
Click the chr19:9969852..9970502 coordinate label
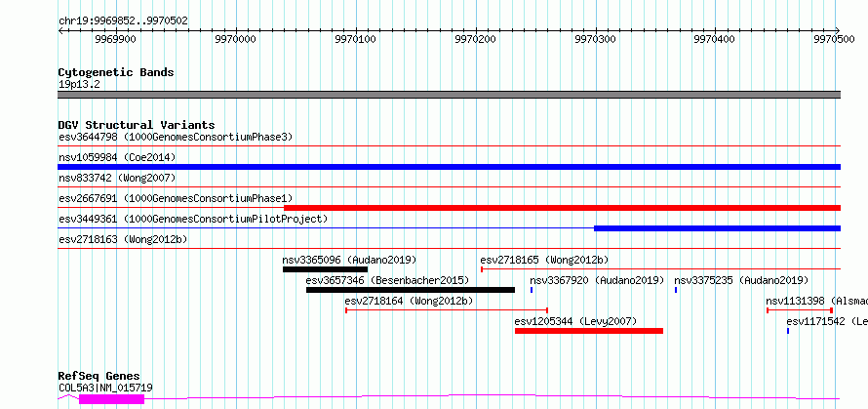(x=123, y=21)
